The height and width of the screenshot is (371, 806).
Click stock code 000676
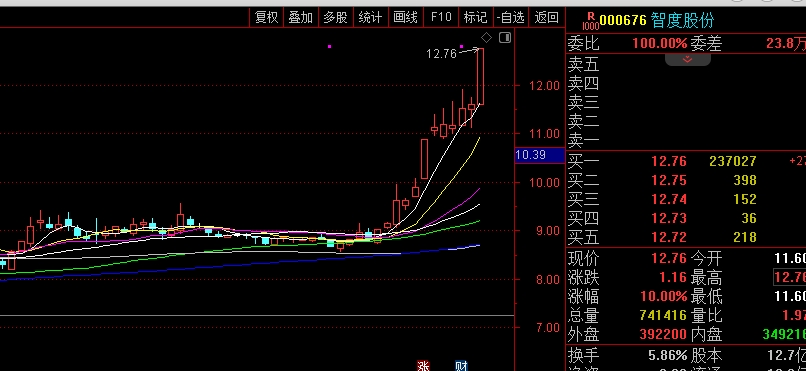622,21
